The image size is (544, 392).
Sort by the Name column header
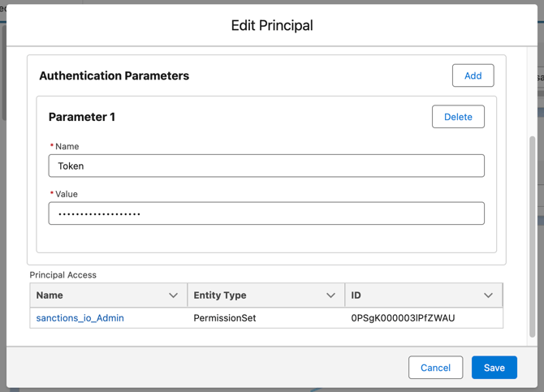point(50,295)
